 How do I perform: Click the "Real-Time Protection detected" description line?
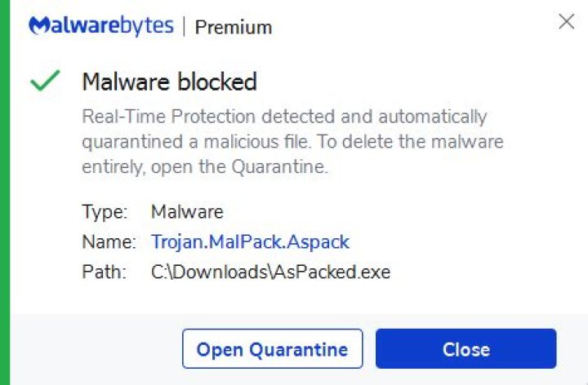[284, 117]
